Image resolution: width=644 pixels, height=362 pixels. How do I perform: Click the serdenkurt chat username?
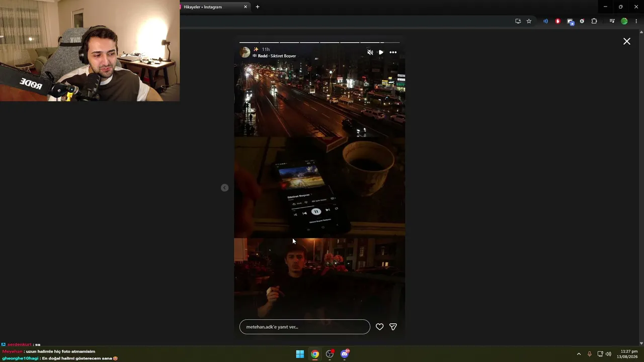click(20, 344)
